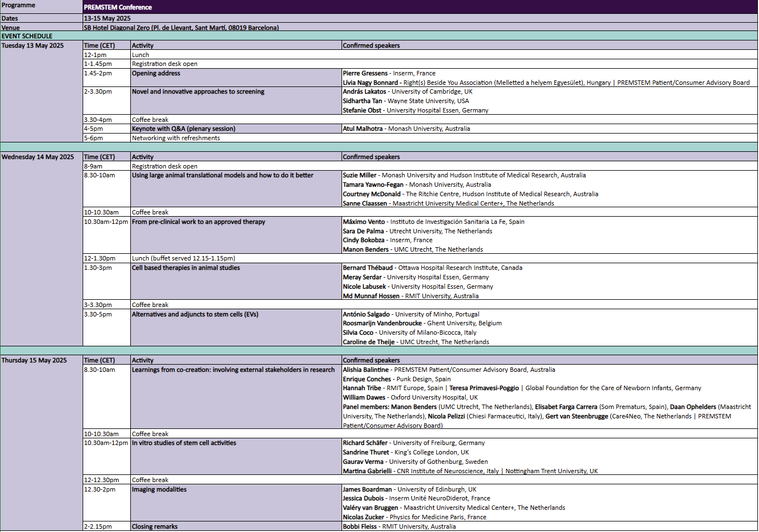Click the Jessica Dubois speaker line

pyautogui.click(x=416, y=498)
